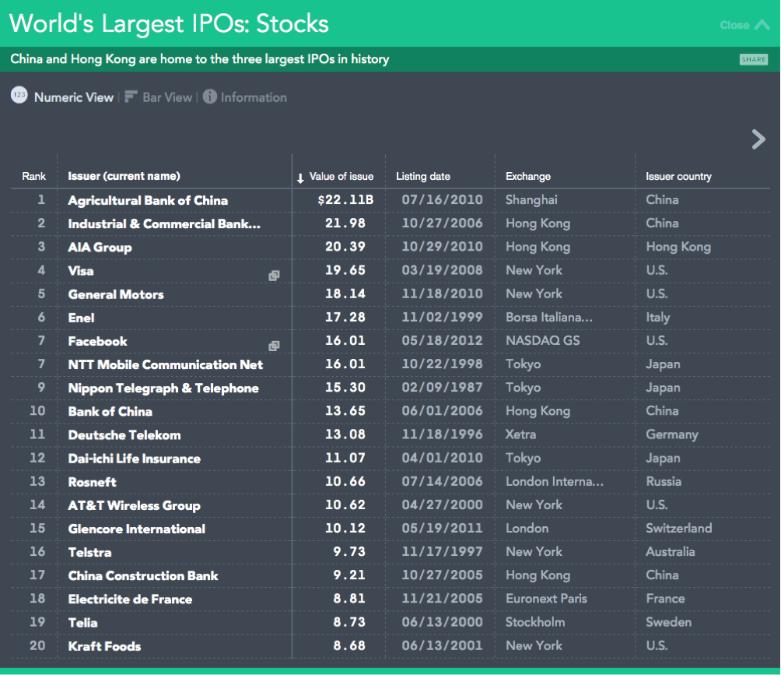Click the sort arrow beside Value of issue
Viewport: 781px width, 675px height.
tap(300, 178)
